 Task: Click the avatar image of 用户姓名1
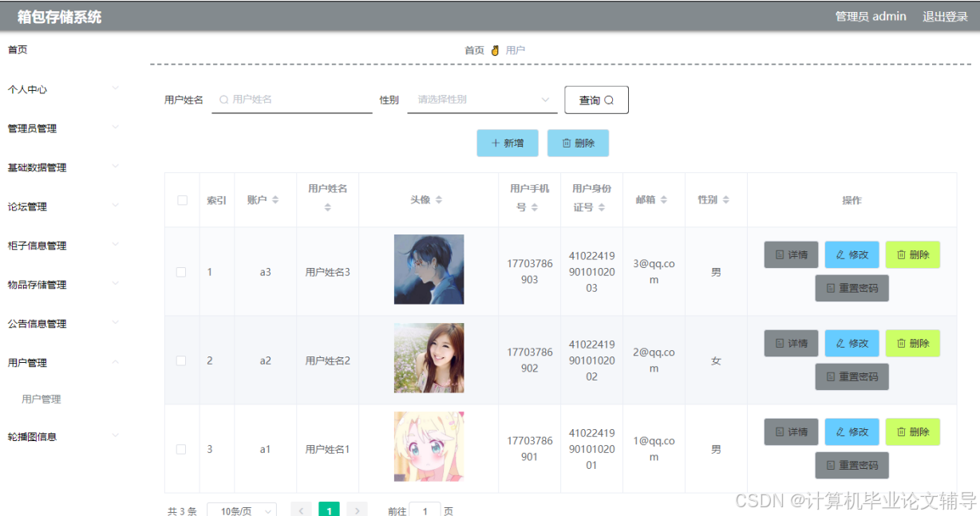coord(429,447)
